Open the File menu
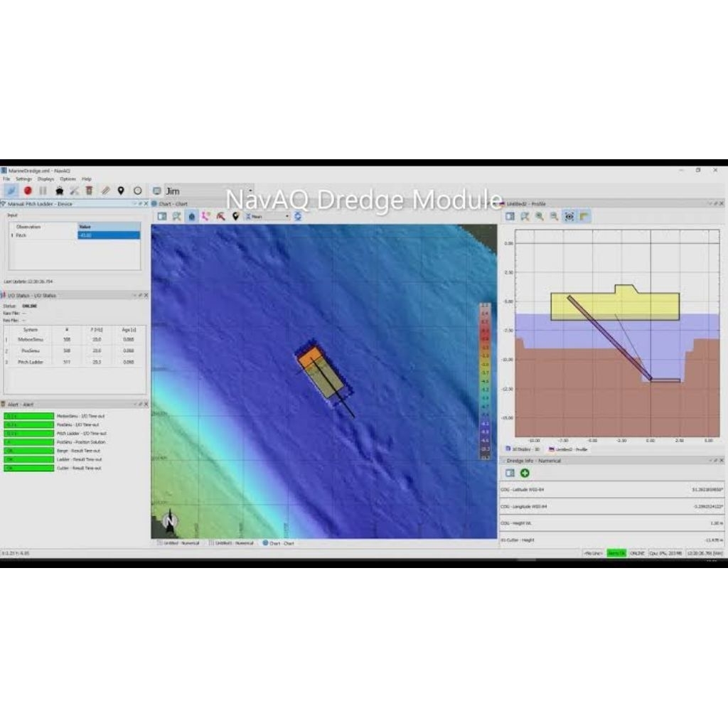Screen dimensions: 728x728 (6, 178)
